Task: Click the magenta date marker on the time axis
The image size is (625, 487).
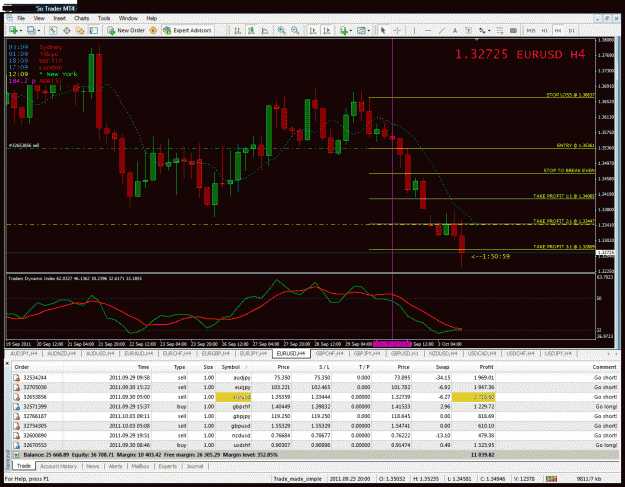Action: click(x=393, y=344)
